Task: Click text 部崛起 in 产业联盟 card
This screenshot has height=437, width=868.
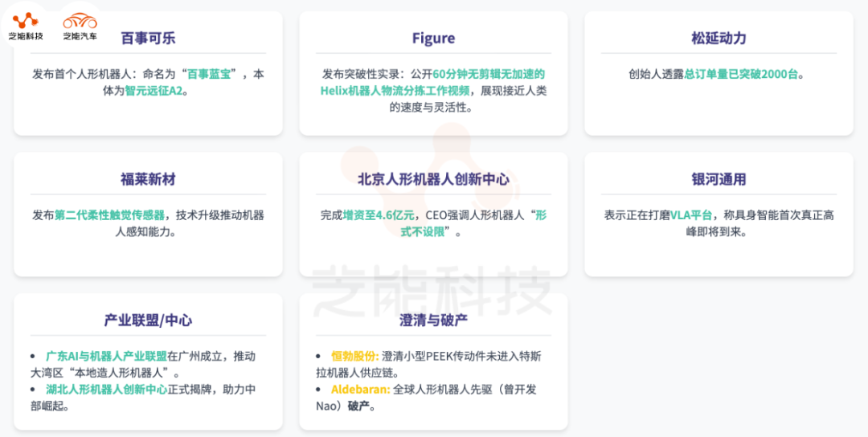Action: 47,406
